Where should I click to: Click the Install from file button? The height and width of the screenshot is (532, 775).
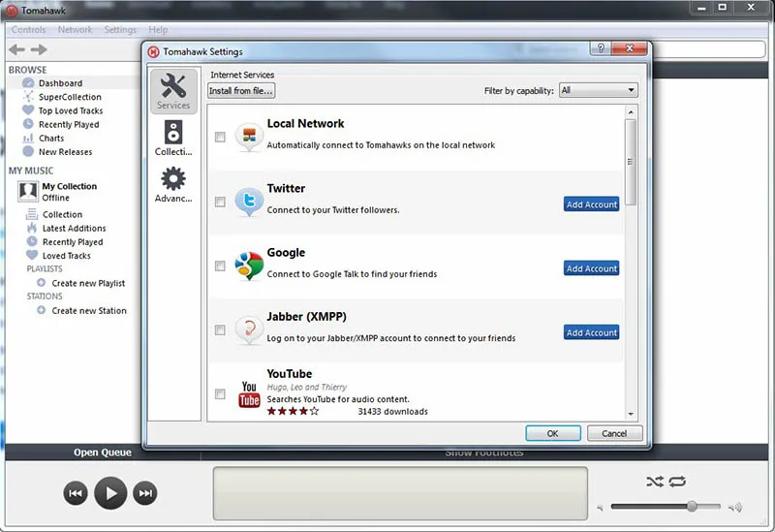pos(241,90)
